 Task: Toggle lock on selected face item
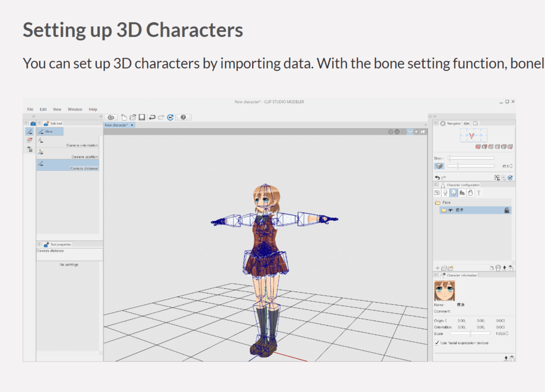click(x=507, y=210)
